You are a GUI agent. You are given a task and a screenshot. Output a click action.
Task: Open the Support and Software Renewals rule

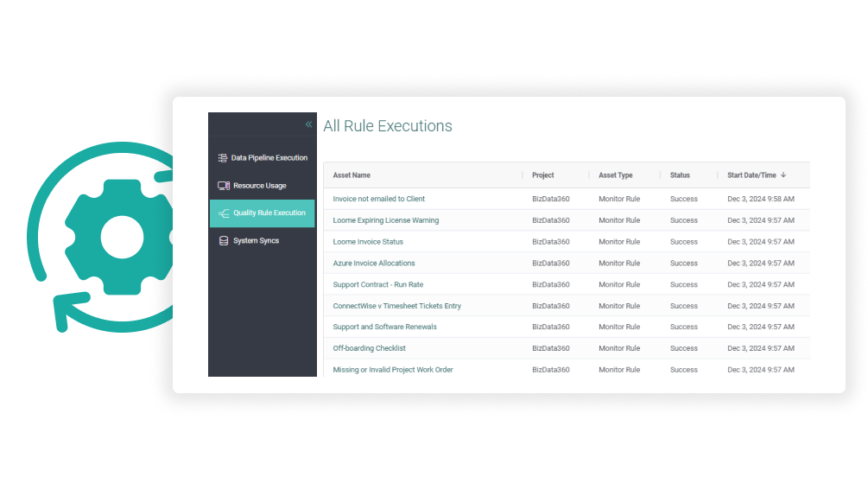pyautogui.click(x=384, y=327)
